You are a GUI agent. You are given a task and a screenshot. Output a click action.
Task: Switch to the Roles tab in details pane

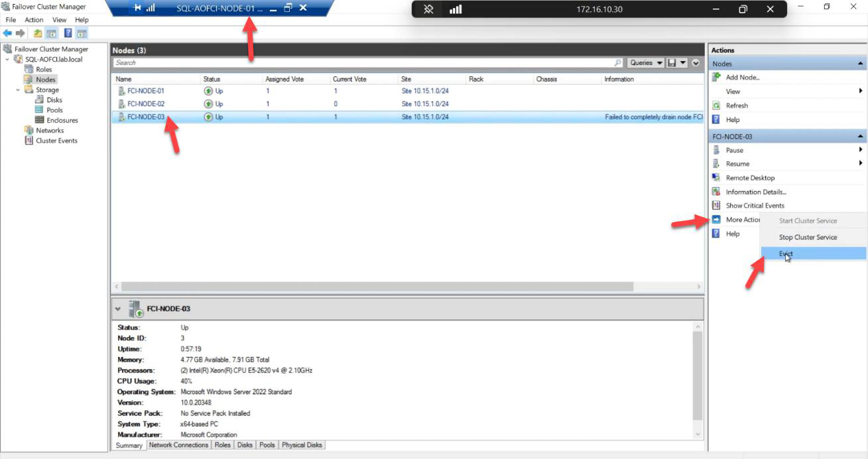coord(223,445)
